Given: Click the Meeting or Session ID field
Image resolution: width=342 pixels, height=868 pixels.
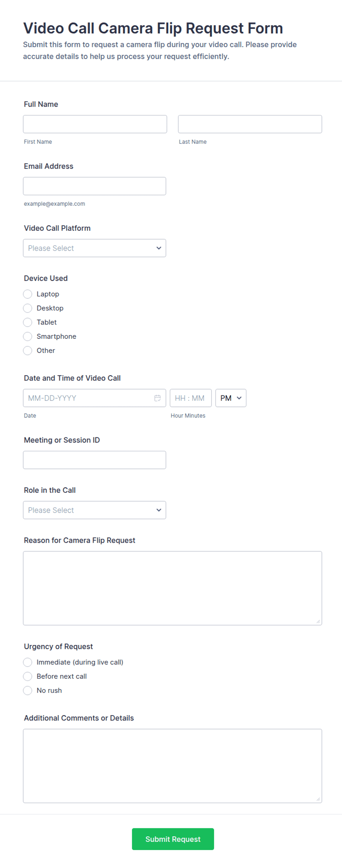Looking at the screenshot, I should pos(95,460).
